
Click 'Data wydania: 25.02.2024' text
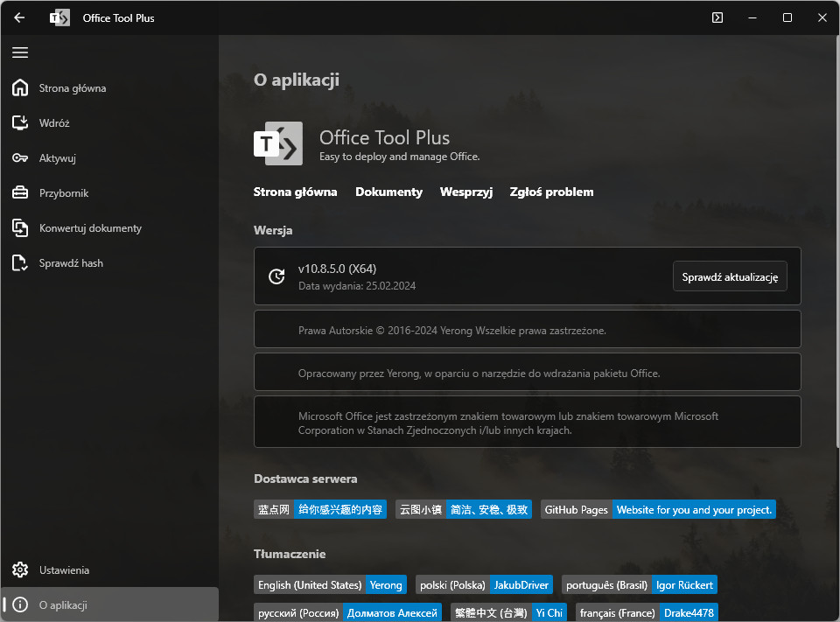point(357,286)
